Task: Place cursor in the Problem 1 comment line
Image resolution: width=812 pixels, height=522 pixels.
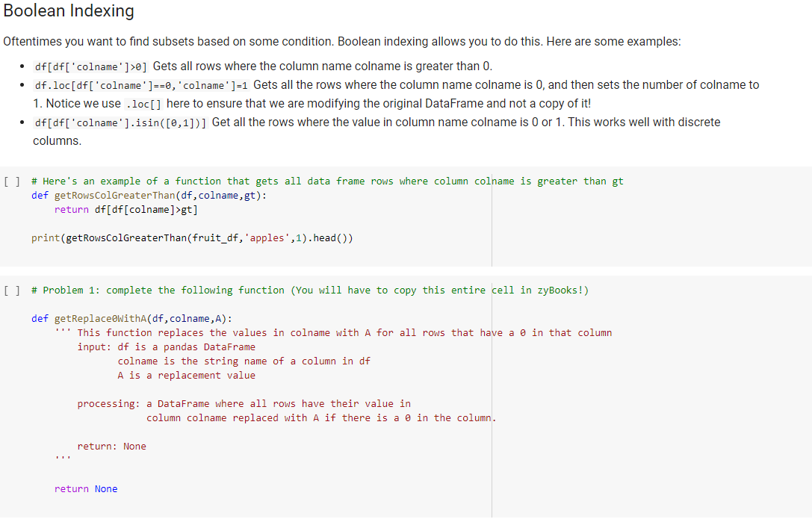Action: [x=310, y=290]
